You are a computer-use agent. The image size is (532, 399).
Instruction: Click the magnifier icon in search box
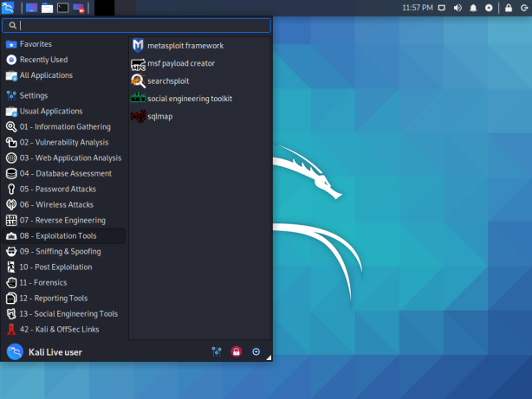12,25
